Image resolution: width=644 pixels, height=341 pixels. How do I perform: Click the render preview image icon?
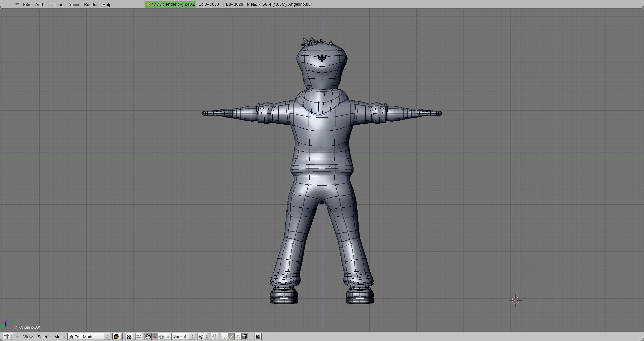(258, 337)
